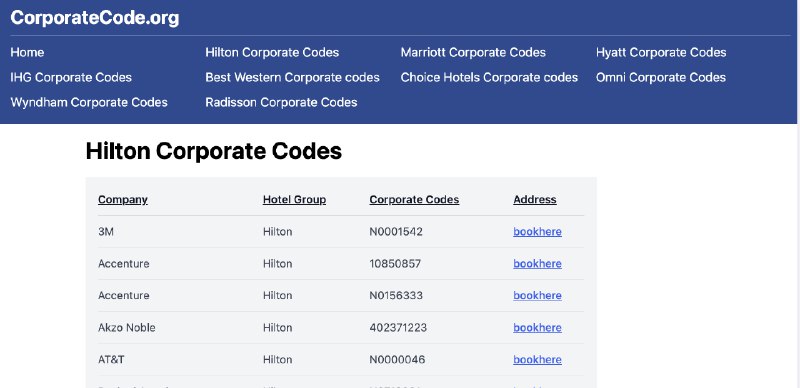Click the Hotel Group column header
Screen dimensions: 800x388
tap(294, 200)
